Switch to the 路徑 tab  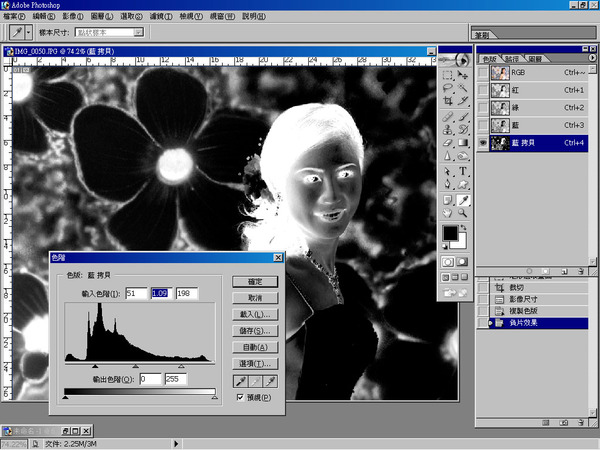click(512, 59)
